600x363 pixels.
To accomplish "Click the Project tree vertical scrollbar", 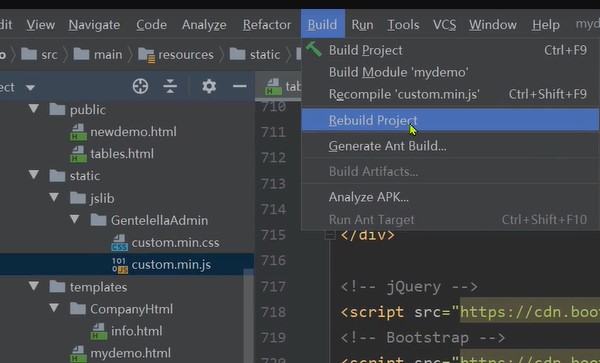I will click(248, 316).
